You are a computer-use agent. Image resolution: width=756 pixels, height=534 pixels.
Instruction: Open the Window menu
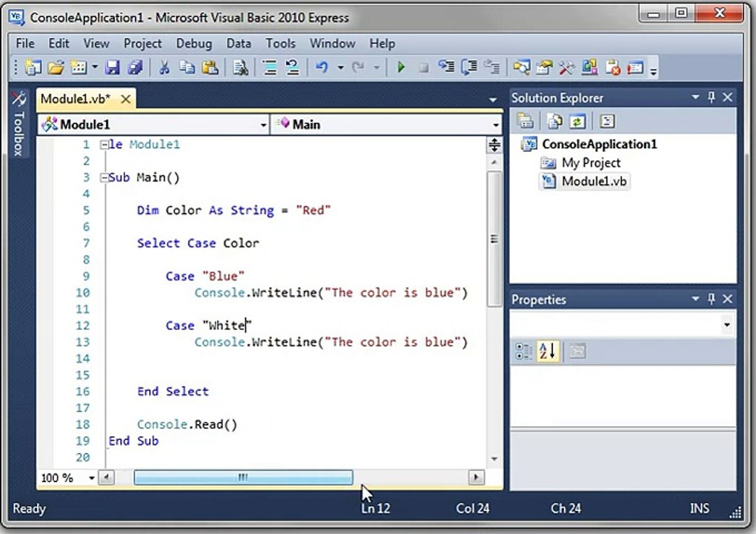click(333, 44)
